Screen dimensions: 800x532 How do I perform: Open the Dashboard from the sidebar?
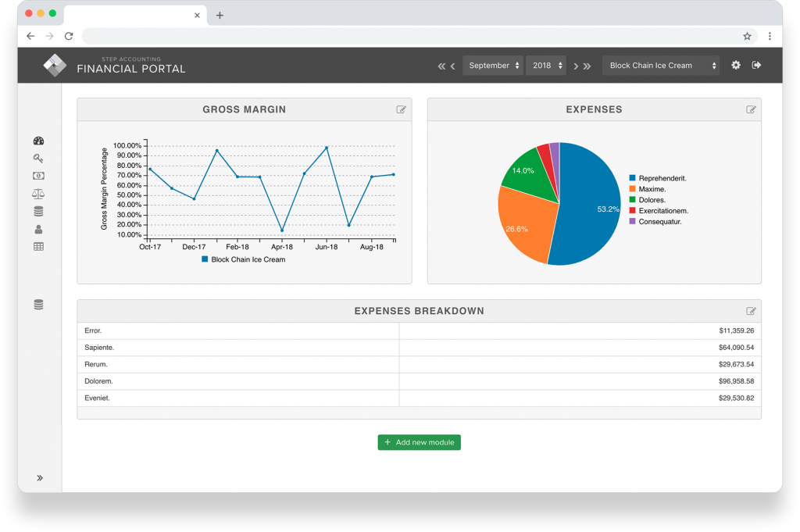[38, 141]
